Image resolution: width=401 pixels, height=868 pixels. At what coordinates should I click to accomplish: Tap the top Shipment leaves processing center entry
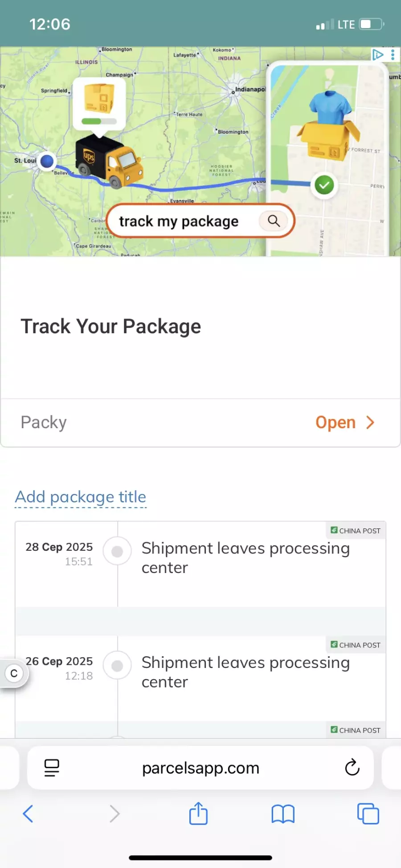tap(246, 558)
